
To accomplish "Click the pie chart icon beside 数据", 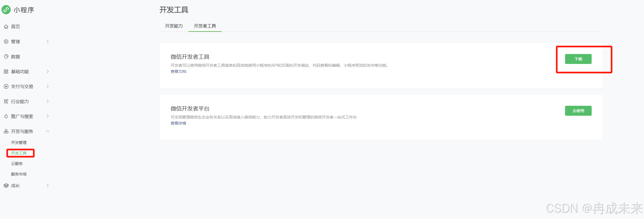I will click(6, 56).
